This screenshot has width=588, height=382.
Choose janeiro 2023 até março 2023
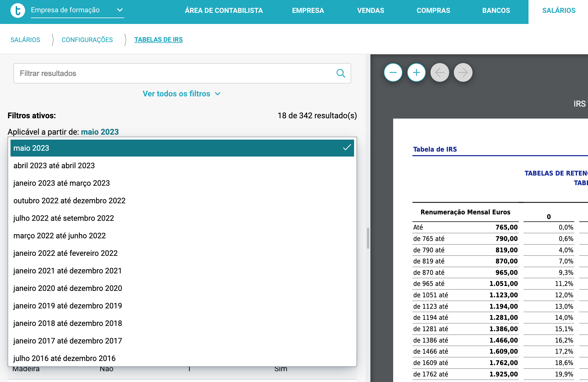pyautogui.click(x=182, y=183)
